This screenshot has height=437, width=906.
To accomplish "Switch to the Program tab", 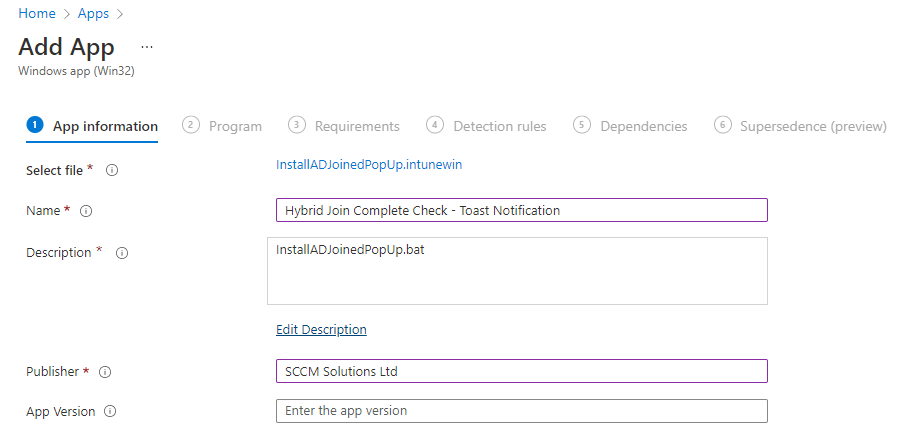I will [235, 126].
